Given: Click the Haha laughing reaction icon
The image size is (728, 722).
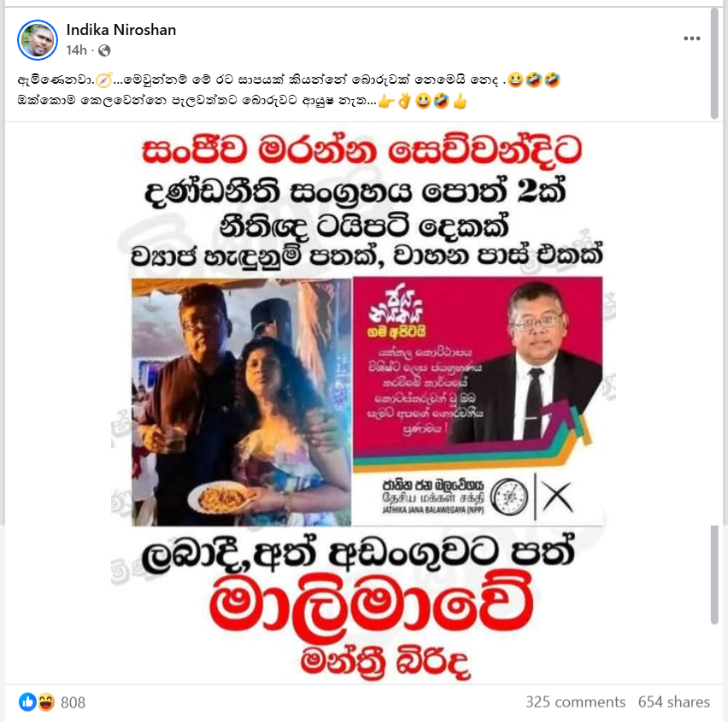Looking at the screenshot, I should point(46,702).
